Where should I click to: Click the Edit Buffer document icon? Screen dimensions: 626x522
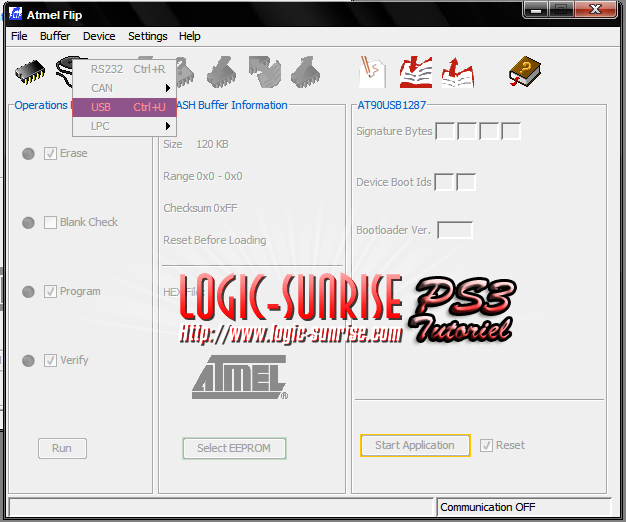tap(372, 72)
